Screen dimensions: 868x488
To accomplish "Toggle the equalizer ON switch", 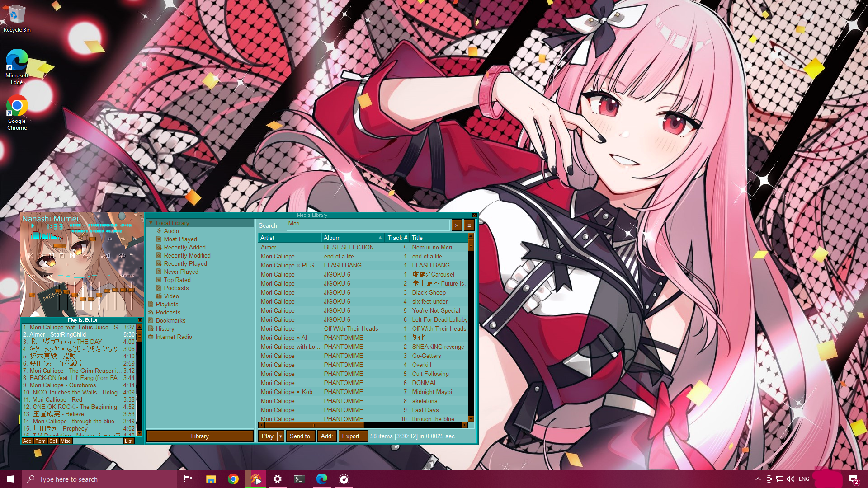I will coord(32,276).
